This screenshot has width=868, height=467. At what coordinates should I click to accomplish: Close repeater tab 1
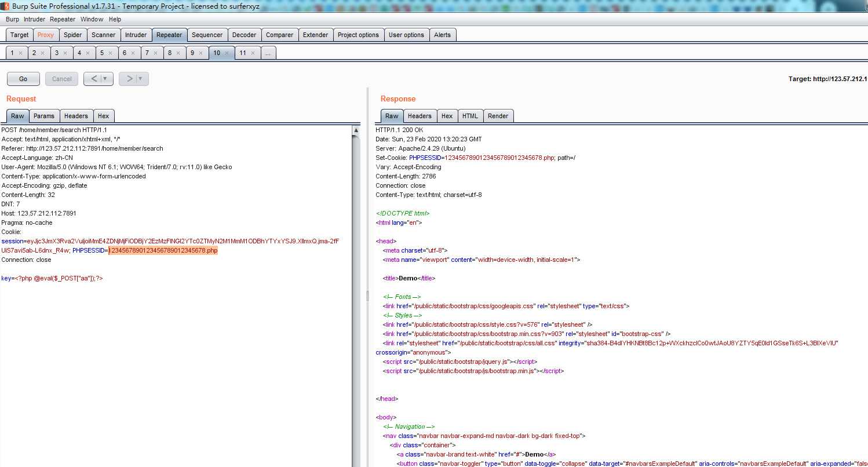coord(20,53)
